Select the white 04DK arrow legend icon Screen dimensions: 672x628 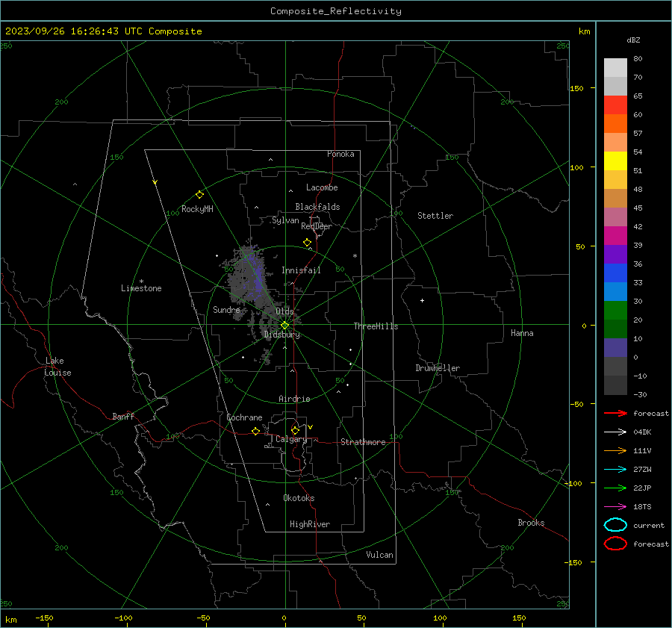[615, 432]
